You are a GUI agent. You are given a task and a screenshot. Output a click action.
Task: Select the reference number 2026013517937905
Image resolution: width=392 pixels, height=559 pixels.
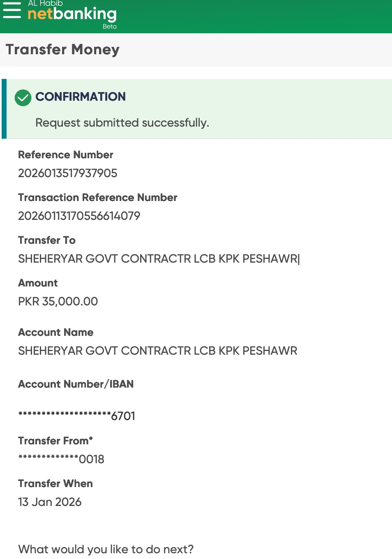click(68, 173)
